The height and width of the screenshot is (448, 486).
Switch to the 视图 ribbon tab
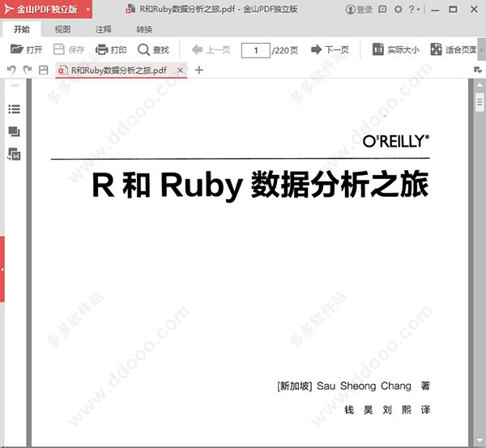tap(62, 29)
